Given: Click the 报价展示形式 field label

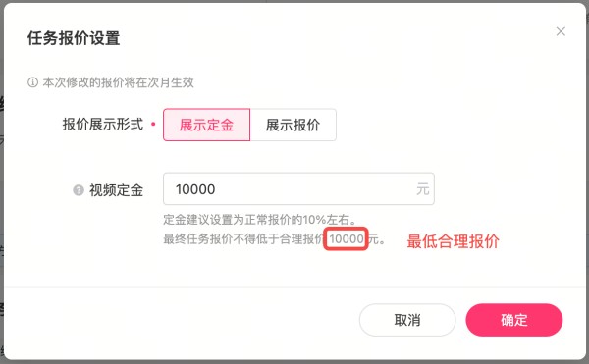Looking at the screenshot, I should [x=103, y=125].
